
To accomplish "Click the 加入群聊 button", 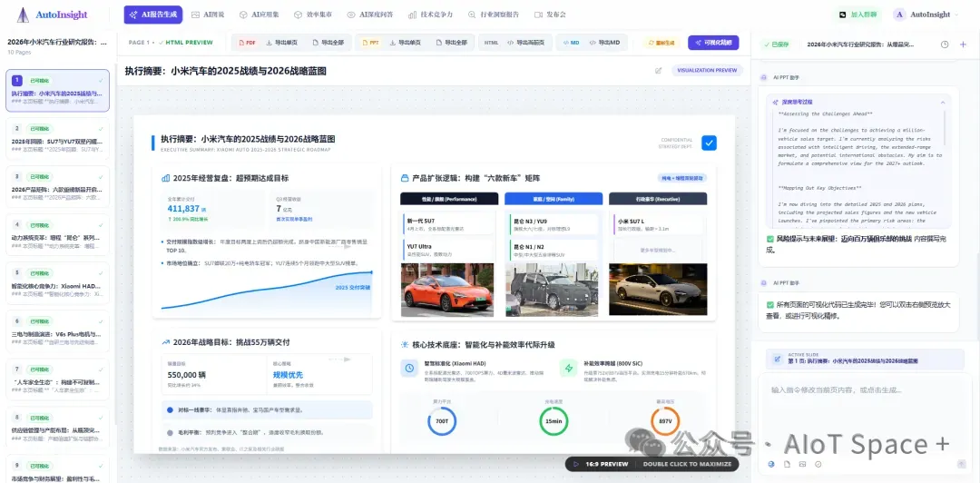I will coord(857,15).
